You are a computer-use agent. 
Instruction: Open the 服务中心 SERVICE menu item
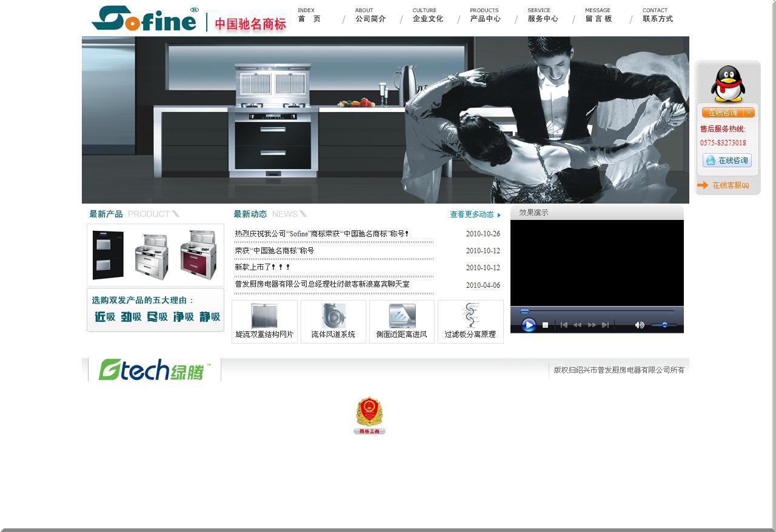(x=543, y=15)
